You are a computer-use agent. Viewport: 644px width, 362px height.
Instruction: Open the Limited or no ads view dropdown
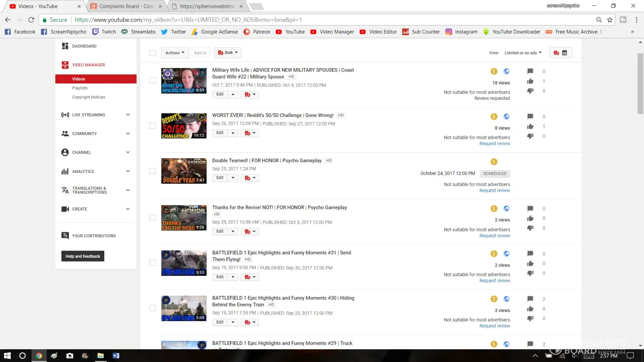point(523,53)
